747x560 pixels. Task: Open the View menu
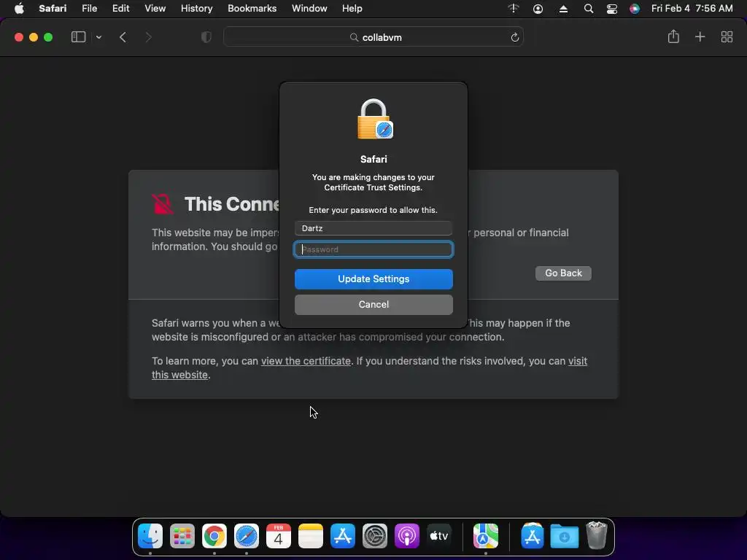[155, 9]
